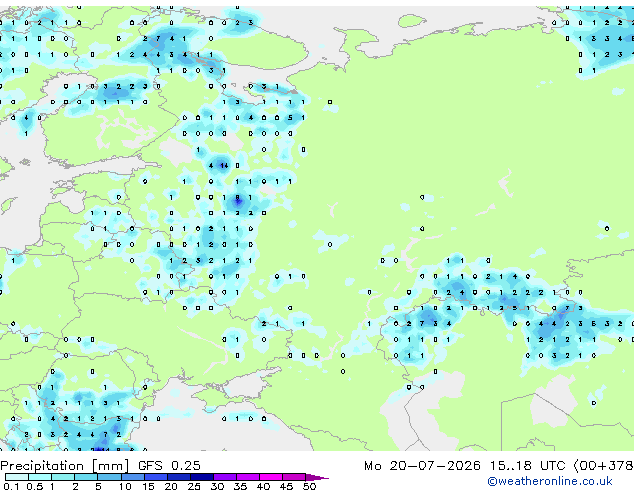
Task: Click the purple arrow tip above 50 mm
Action: coord(317,477)
